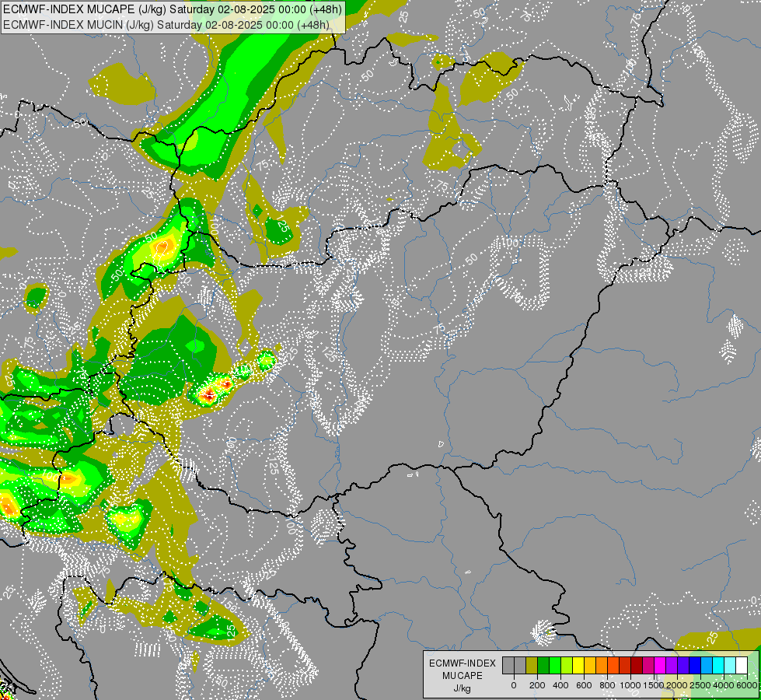Select the bright magenta legend swatch
Viewport: 761px width, 700px height.
point(661,666)
